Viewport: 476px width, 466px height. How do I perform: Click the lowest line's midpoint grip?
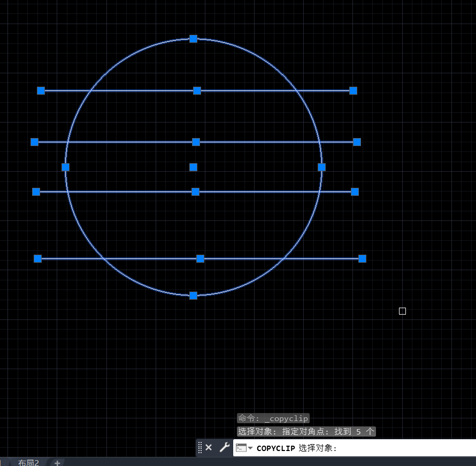point(200,258)
